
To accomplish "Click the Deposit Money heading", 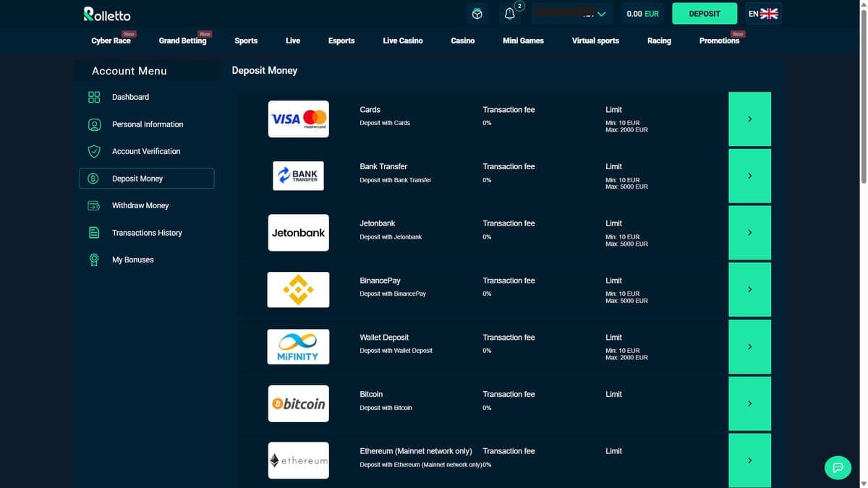I will click(265, 70).
